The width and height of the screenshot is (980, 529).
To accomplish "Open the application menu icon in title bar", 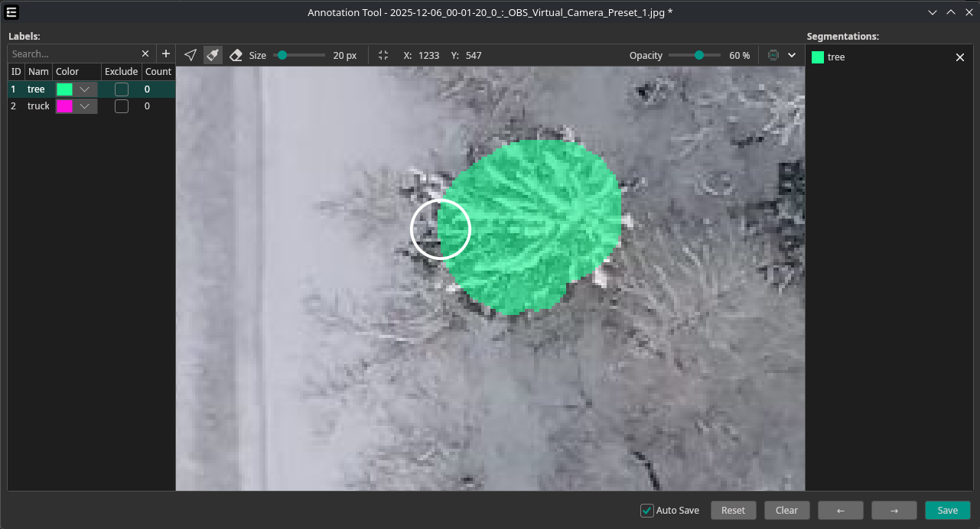I will pos(12,12).
